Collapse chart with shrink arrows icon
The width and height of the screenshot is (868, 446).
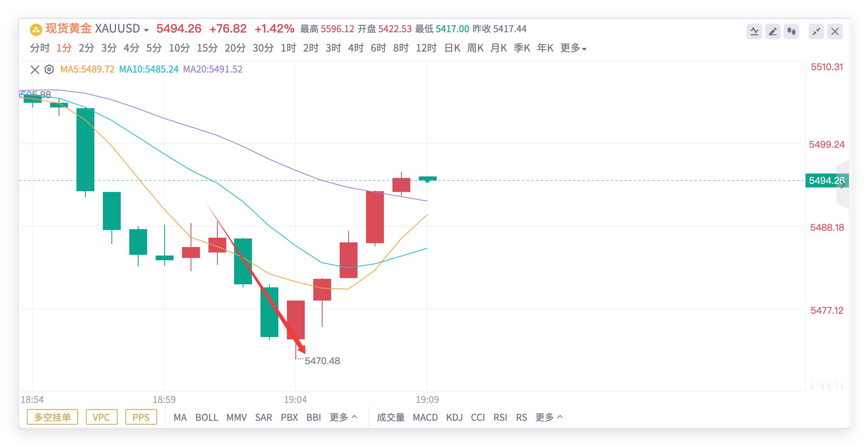816,31
